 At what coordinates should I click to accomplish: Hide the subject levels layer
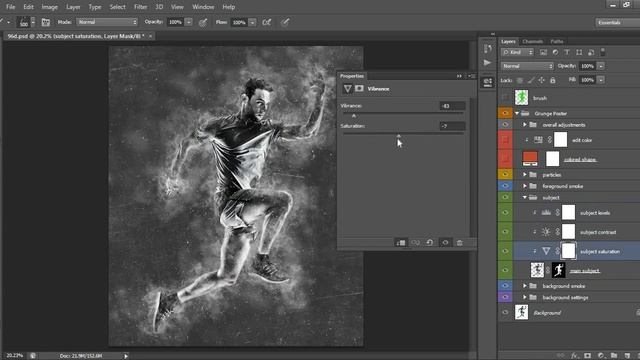coord(505,212)
